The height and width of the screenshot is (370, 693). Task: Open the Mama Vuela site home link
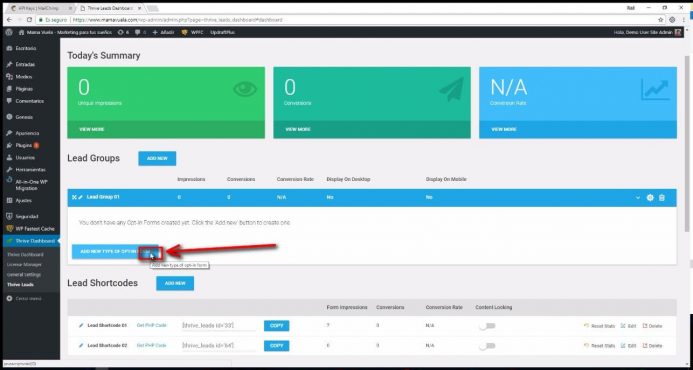[x=65, y=32]
